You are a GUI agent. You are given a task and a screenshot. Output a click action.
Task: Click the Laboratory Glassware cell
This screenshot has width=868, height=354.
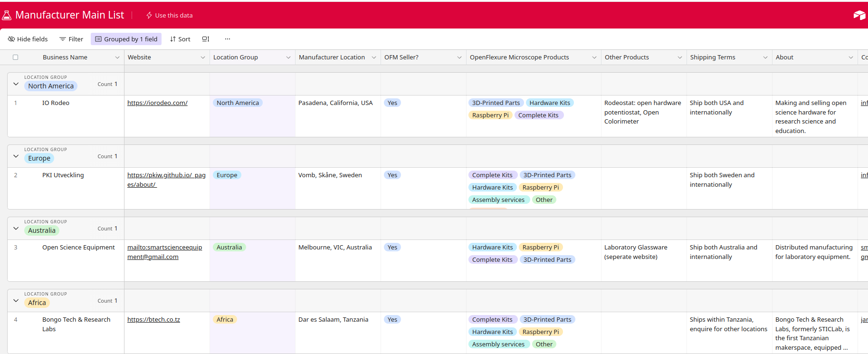point(644,261)
